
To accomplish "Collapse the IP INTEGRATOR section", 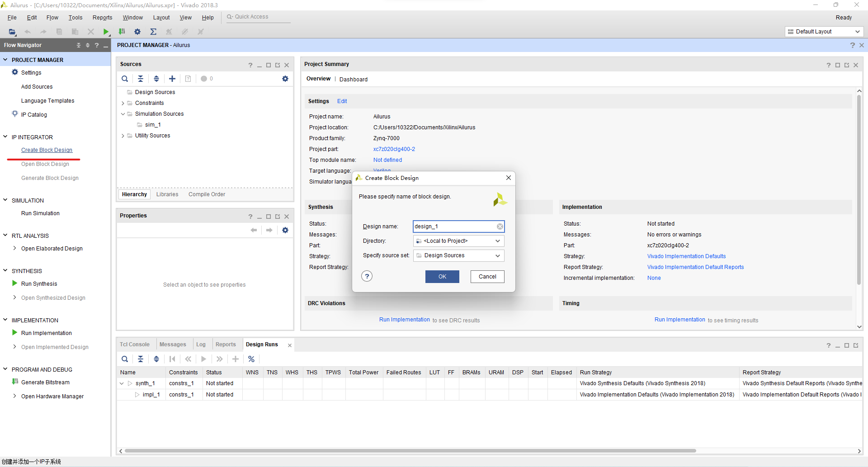I will 5,137.
